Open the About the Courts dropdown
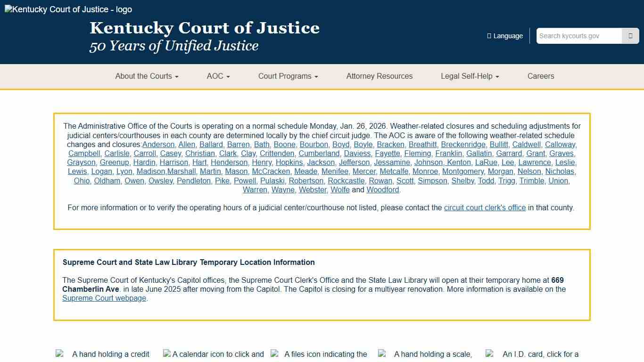Screen dimensions: 644x362 [x=147, y=76]
